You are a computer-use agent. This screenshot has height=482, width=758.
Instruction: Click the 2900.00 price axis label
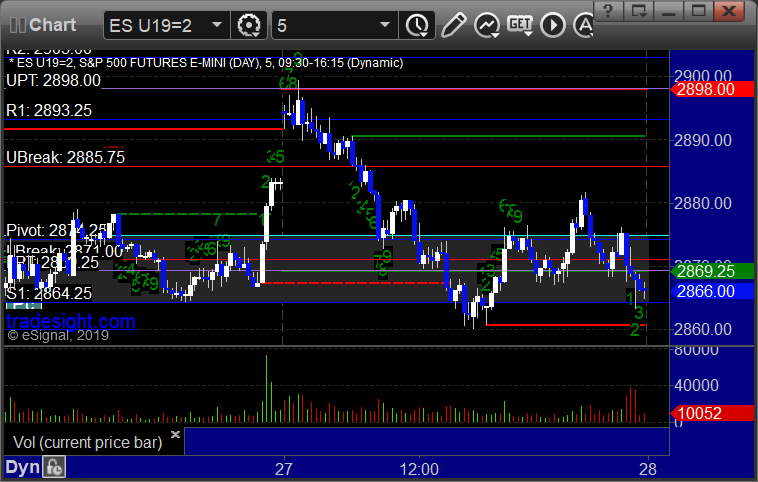[x=702, y=76]
